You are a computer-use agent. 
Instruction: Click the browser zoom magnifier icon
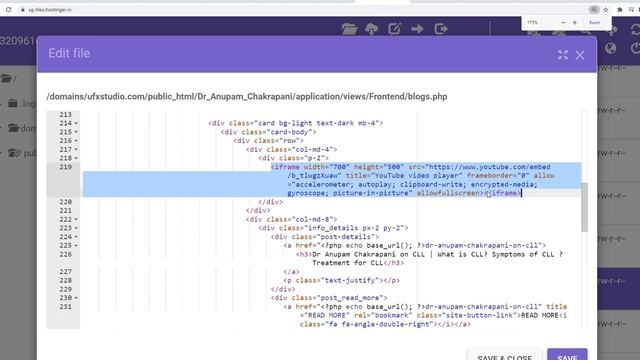(594, 9)
